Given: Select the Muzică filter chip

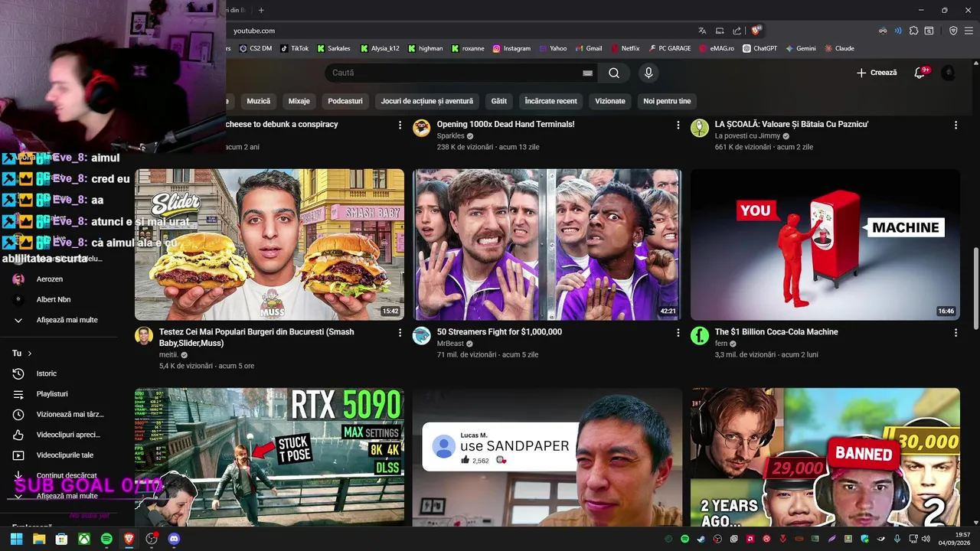Looking at the screenshot, I should (259, 101).
